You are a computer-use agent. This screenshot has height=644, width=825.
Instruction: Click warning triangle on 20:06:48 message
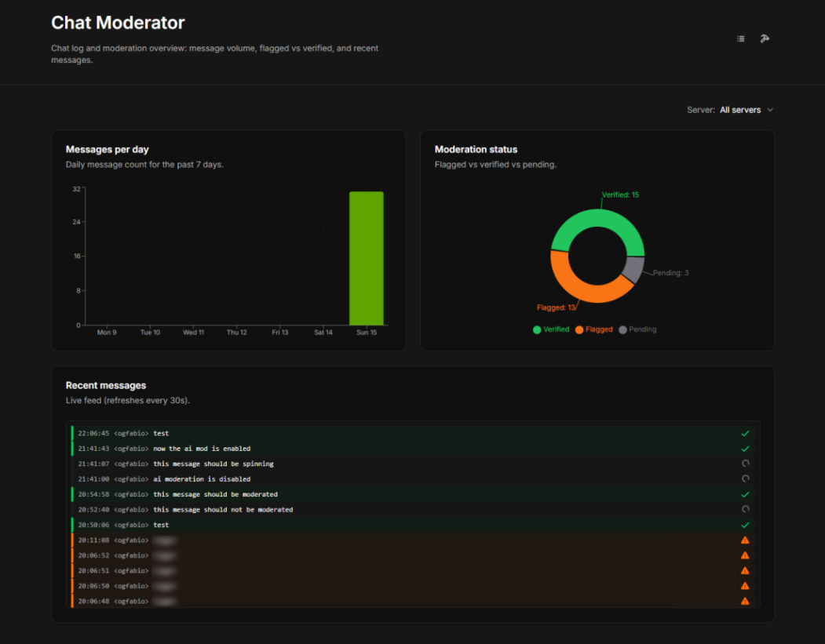click(x=745, y=601)
